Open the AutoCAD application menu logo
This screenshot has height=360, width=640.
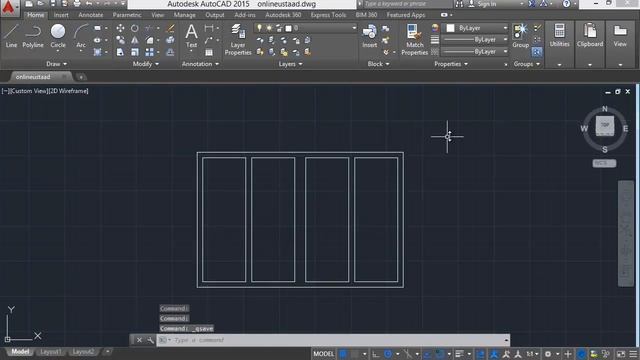(x=9, y=7)
